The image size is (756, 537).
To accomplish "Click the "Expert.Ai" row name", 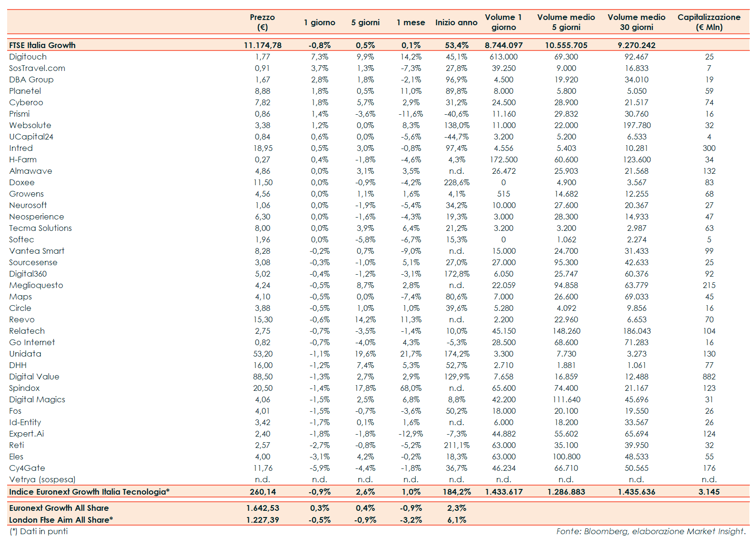I will [x=27, y=434].
